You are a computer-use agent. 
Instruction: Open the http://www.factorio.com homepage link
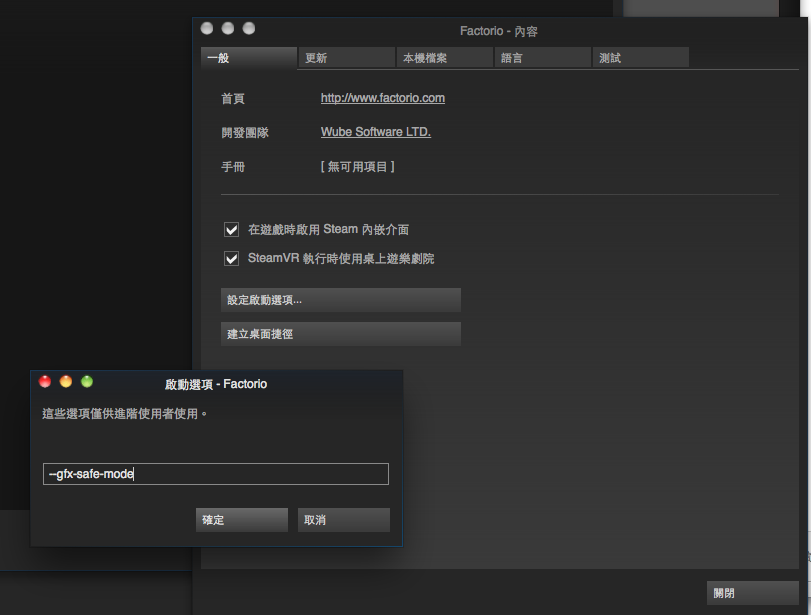coord(383,98)
